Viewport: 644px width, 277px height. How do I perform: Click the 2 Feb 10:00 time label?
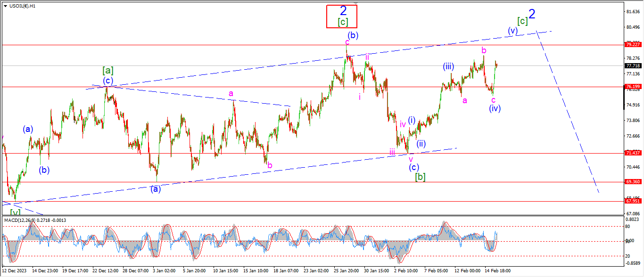(x=406, y=271)
